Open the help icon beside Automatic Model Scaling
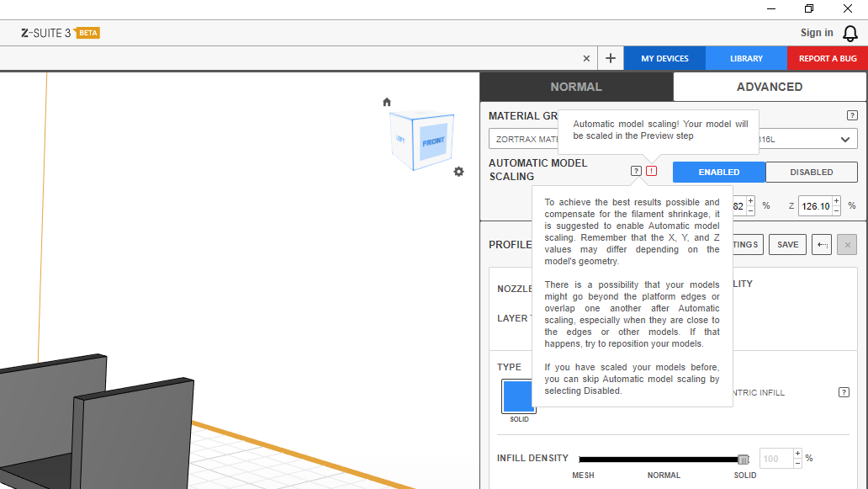 (636, 171)
